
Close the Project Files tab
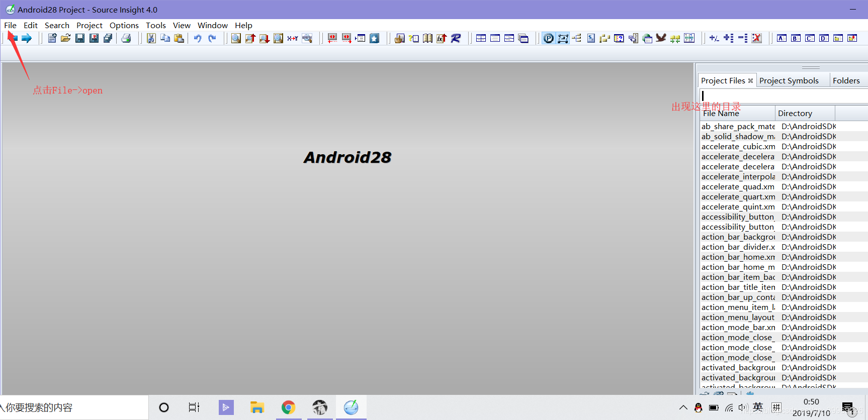point(750,80)
